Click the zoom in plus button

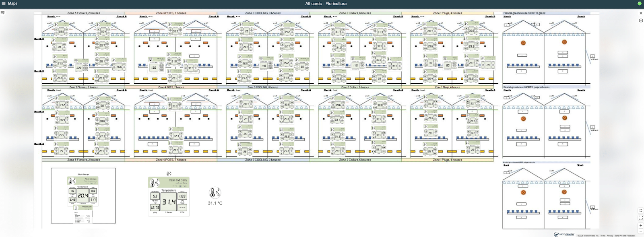641,225
